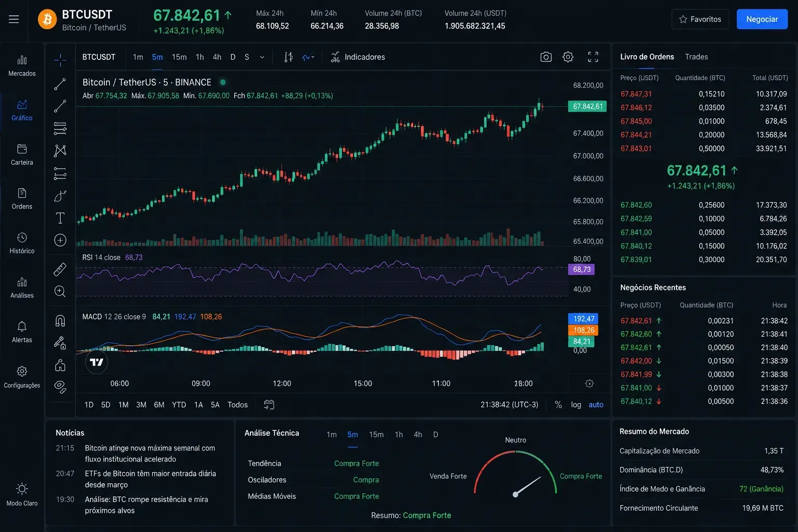Open the hamburger menu

point(14,19)
